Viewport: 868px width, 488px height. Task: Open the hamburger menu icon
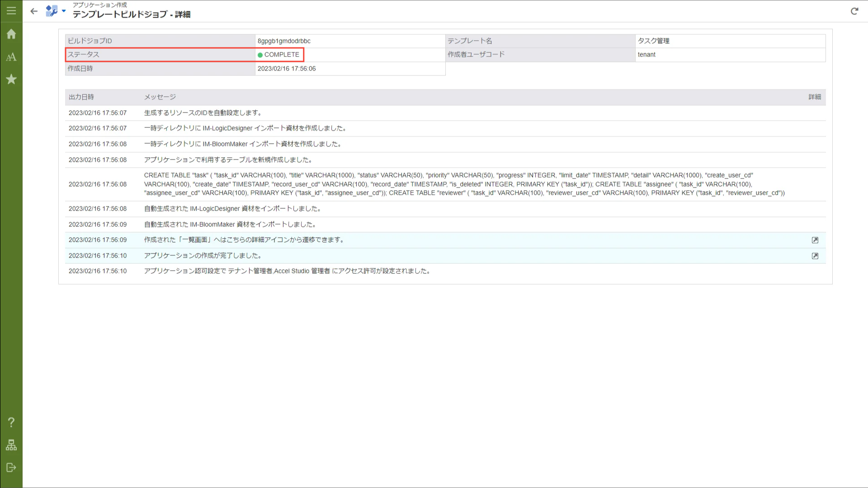click(x=11, y=11)
